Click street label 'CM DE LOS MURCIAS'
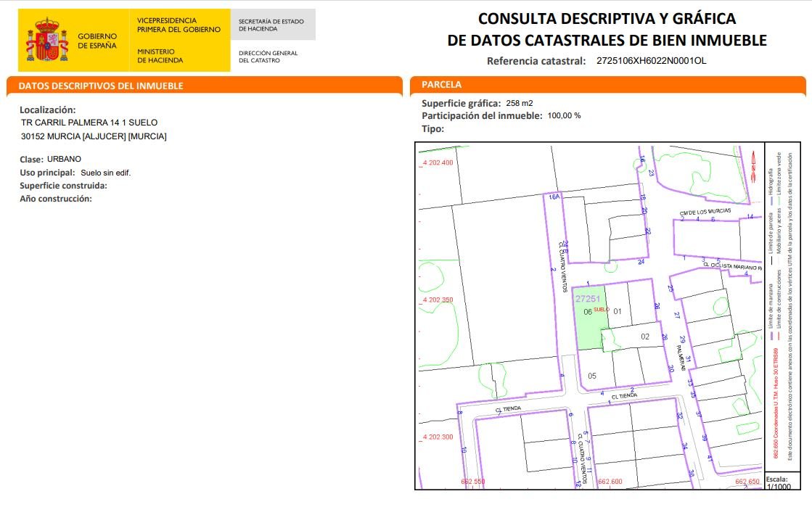Screen dimensions: 812x507 (705, 213)
